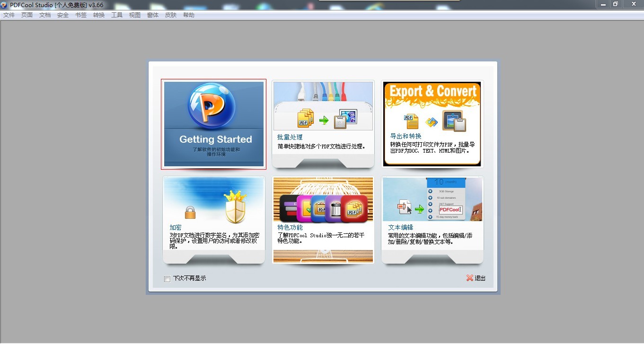Open the 帮助 menu
Image resolution: width=644 pixels, height=344 pixels.
pyautogui.click(x=189, y=15)
